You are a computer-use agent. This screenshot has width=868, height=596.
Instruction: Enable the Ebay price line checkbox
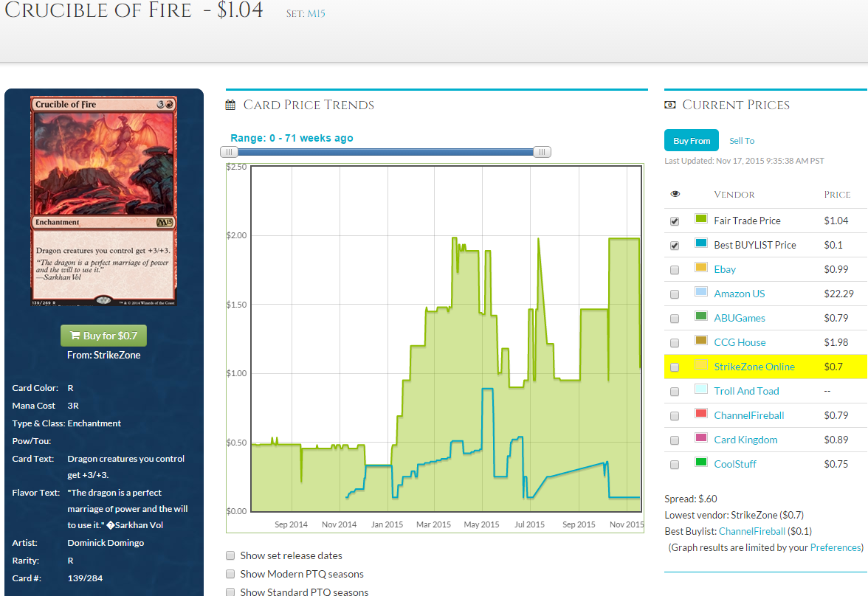[675, 269]
